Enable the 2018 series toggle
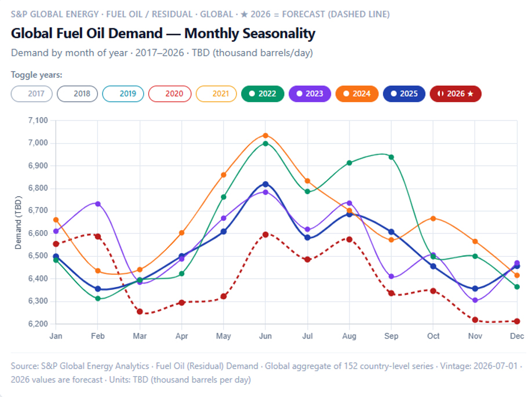 [77, 94]
